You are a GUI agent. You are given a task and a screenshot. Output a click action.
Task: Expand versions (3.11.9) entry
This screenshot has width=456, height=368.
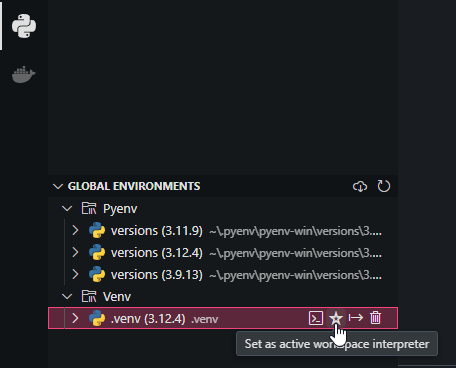click(75, 231)
